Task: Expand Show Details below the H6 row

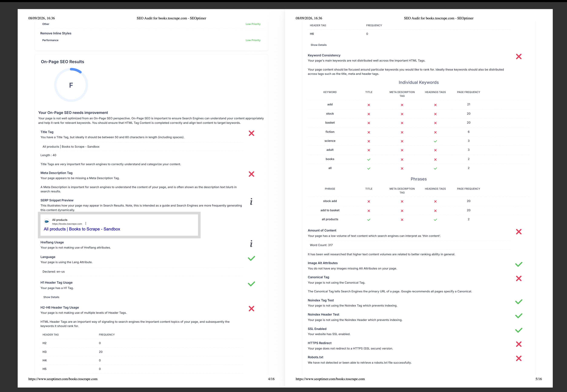Action: click(x=318, y=45)
